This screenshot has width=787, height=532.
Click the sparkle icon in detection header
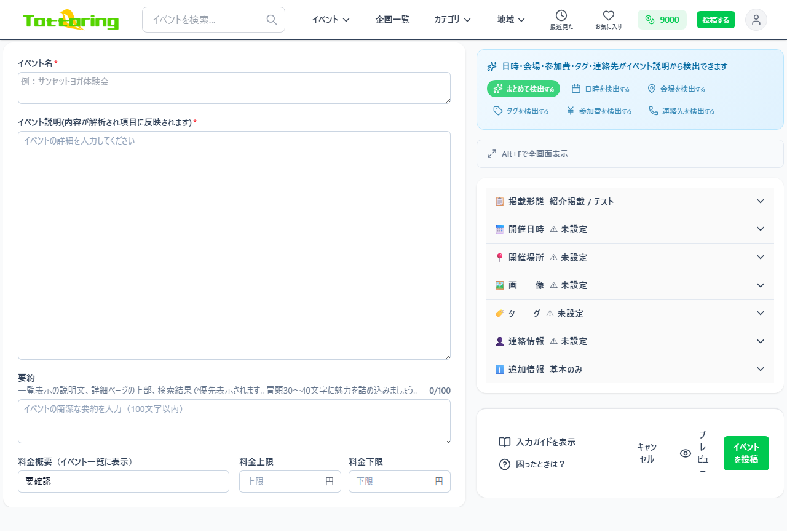[x=492, y=66]
